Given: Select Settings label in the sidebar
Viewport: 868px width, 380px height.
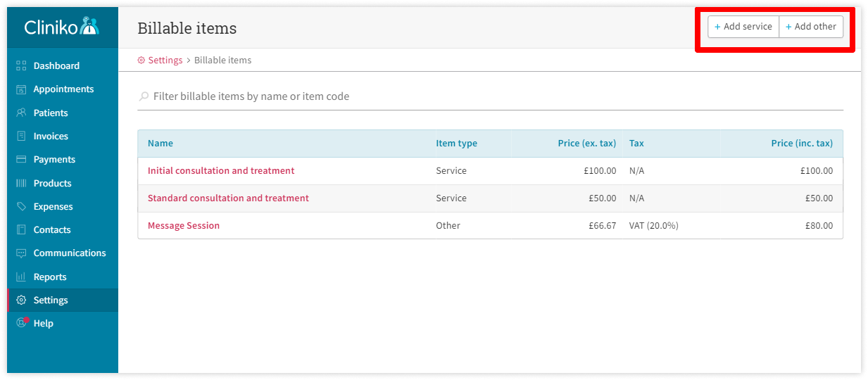Looking at the screenshot, I should (51, 300).
